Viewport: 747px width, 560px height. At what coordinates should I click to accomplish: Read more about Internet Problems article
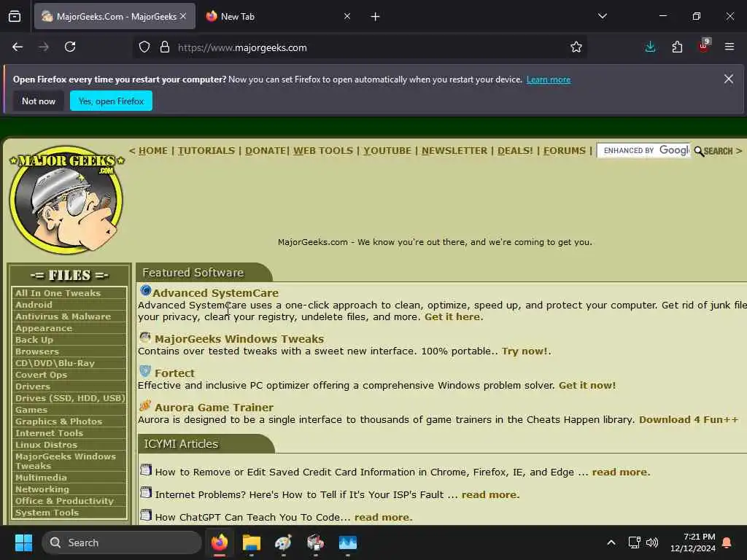489,495
